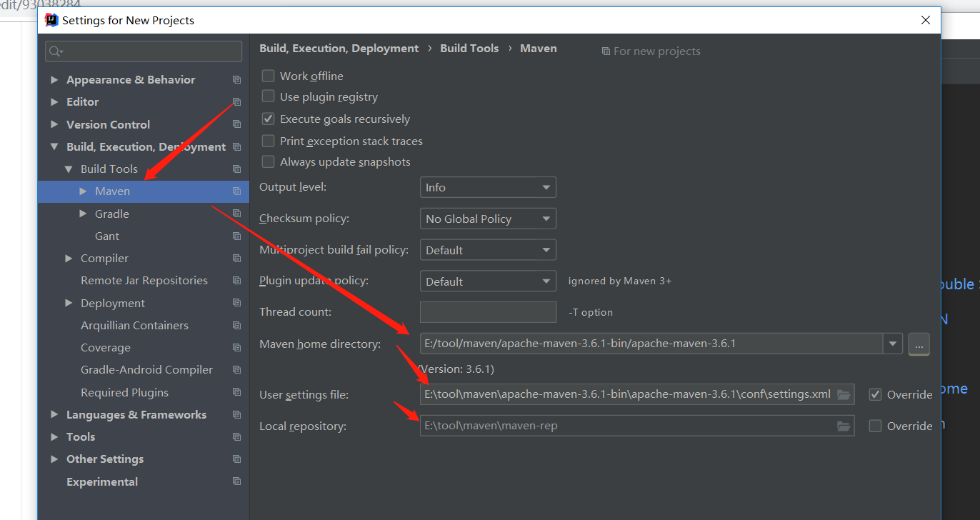Image resolution: width=980 pixels, height=520 pixels.
Task: Toggle Override for User settings file
Action: pyautogui.click(x=875, y=394)
